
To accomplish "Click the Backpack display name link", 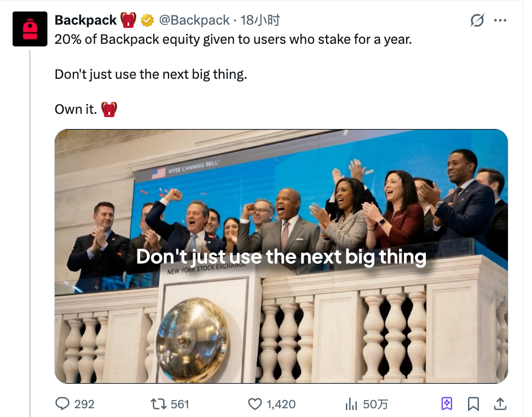I will click(85, 20).
